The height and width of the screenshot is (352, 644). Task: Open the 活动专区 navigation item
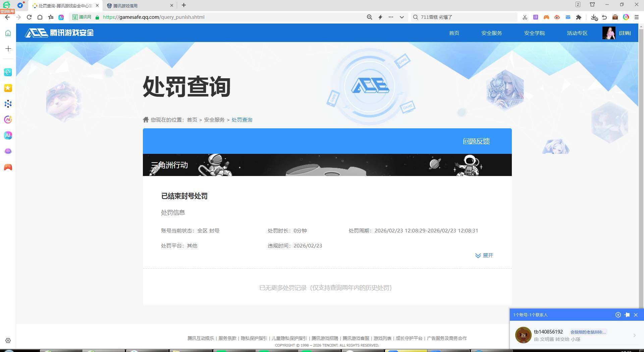(x=577, y=33)
